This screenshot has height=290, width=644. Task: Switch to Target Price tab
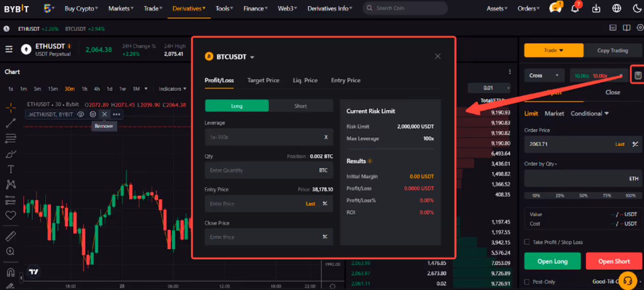coord(263,80)
